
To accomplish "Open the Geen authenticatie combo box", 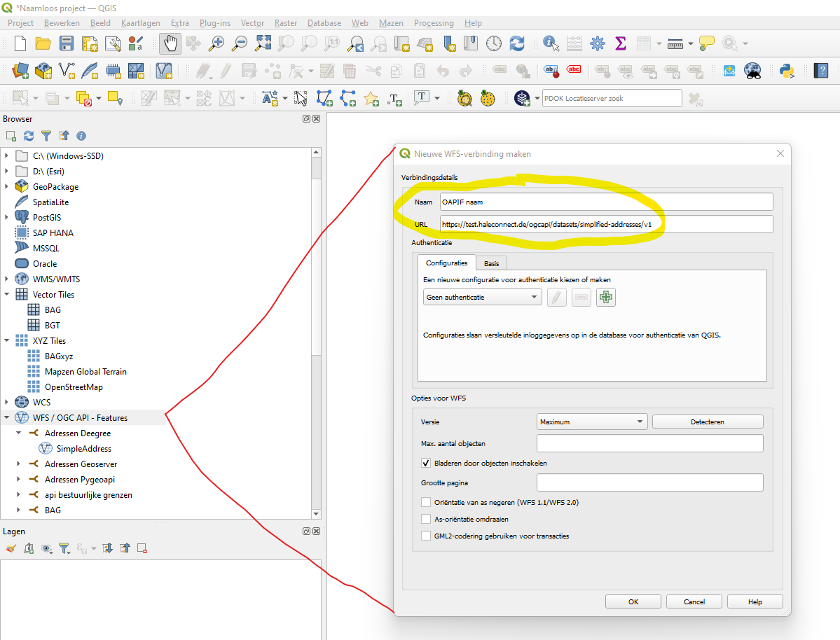I will [483, 298].
